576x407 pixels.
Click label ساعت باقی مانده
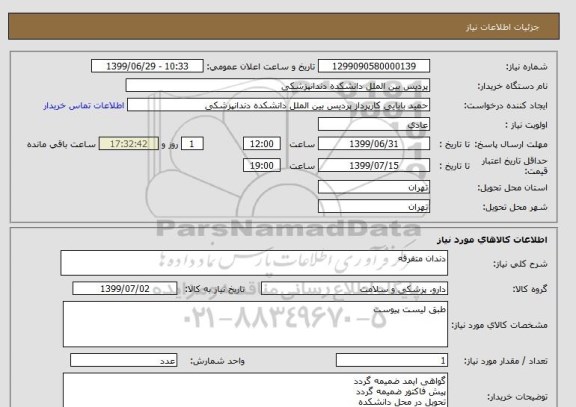click(61, 144)
